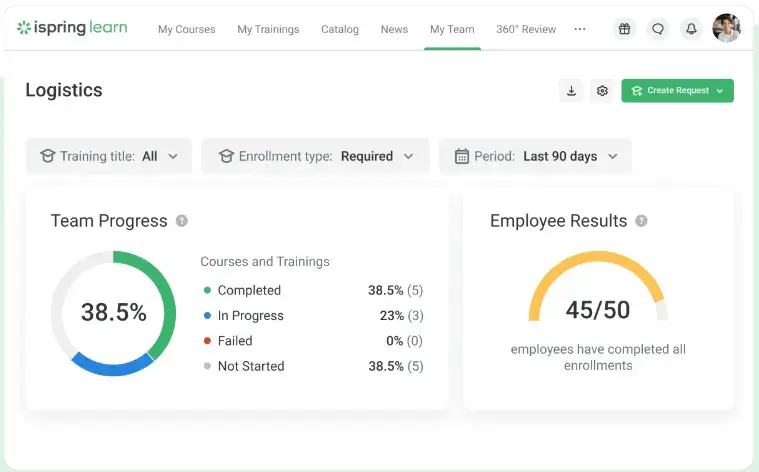Go to My Trainings tab
The image size is (759, 472).
(x=268, y=30)
